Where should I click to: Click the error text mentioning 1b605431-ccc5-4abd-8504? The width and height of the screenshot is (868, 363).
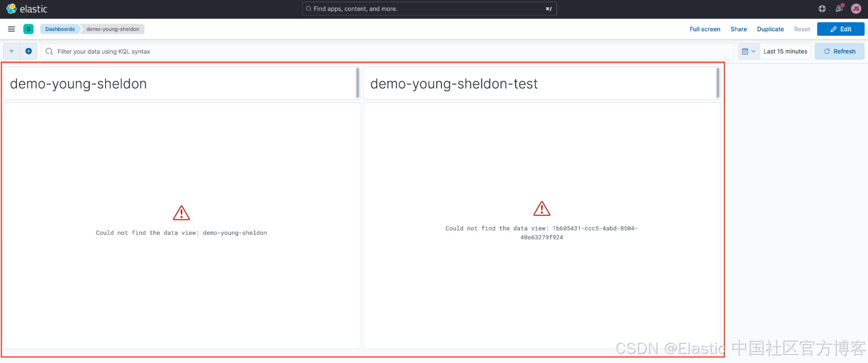(542, 233)
